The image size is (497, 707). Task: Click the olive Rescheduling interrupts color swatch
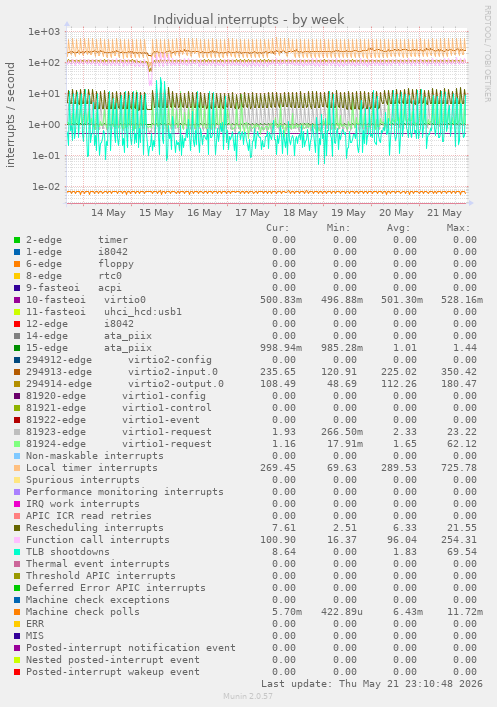click(x=17, y=528)
